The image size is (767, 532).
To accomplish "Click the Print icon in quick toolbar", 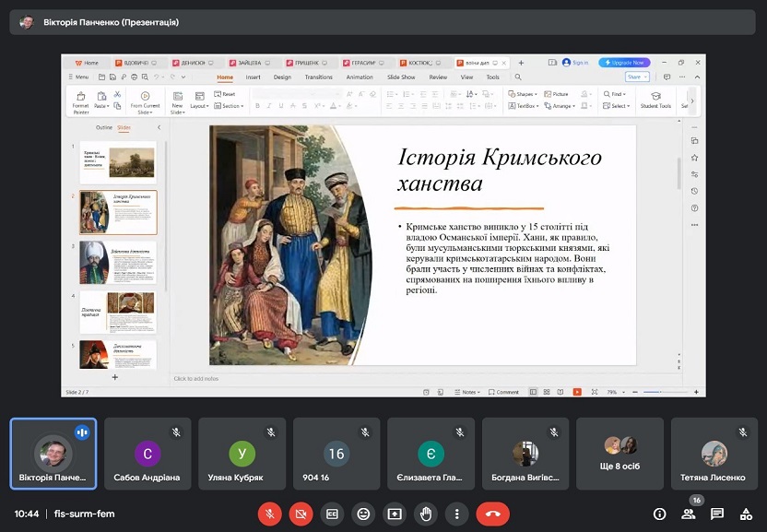I will [x=134, y=77].
